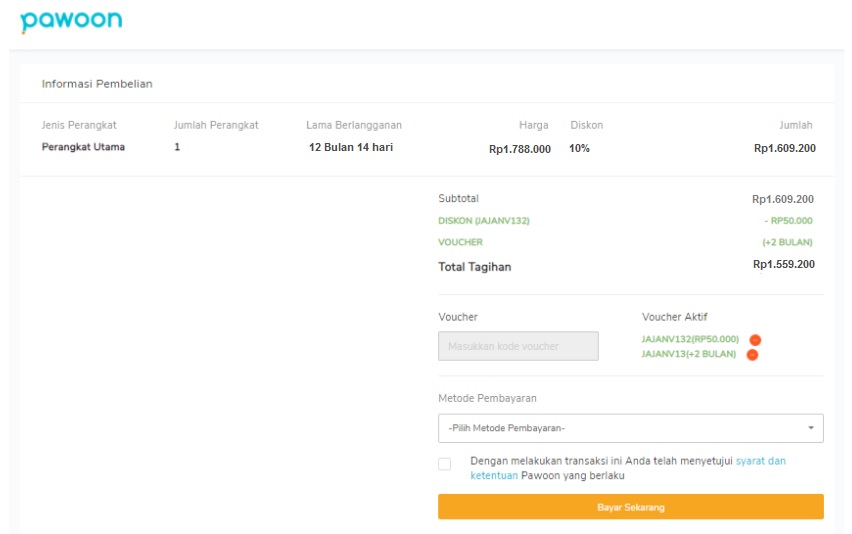Click the Subtotal amount Rp1.609.200
The width and height of the screenshot is (852, 534).
pos(783,199)
